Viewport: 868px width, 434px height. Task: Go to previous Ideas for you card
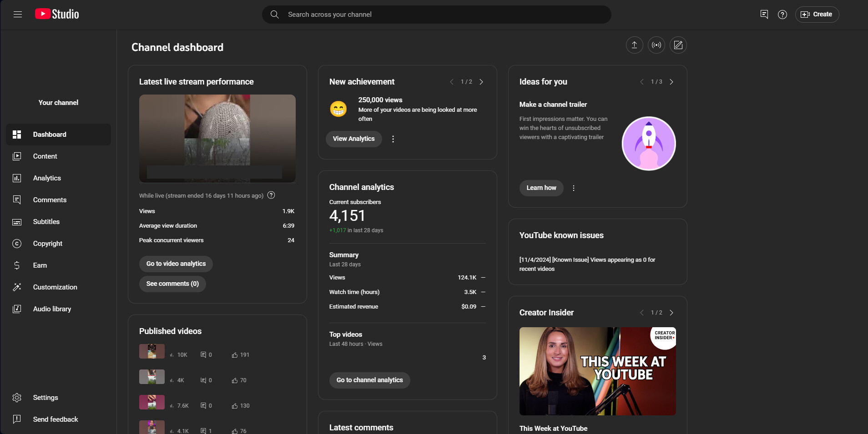(641, 82)
